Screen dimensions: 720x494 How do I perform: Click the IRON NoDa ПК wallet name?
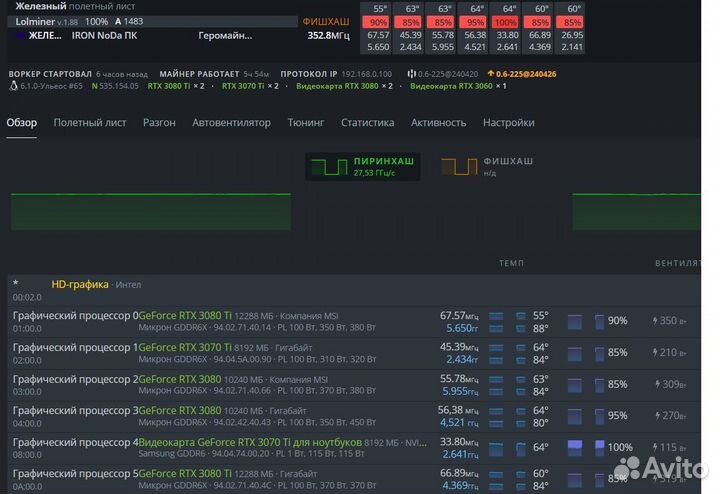click(104, 35)
